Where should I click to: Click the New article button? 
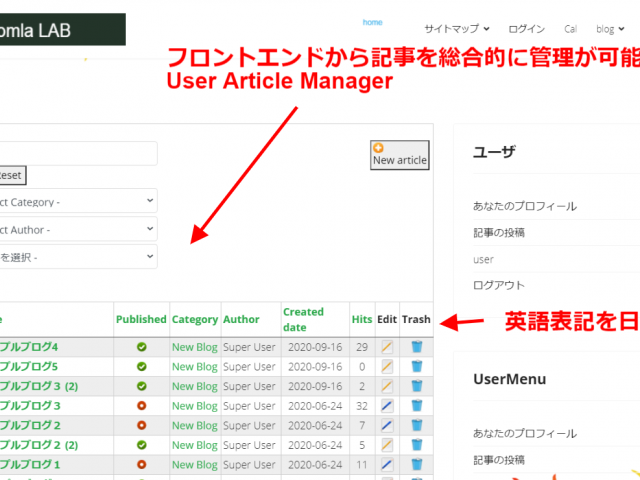click(x=400, y=155)
